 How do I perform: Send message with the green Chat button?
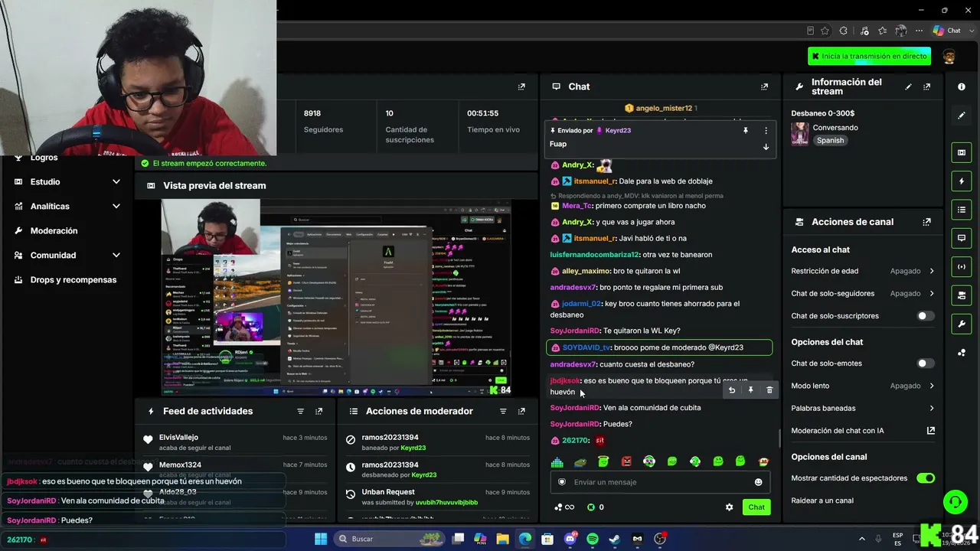(x=756, y=507)
